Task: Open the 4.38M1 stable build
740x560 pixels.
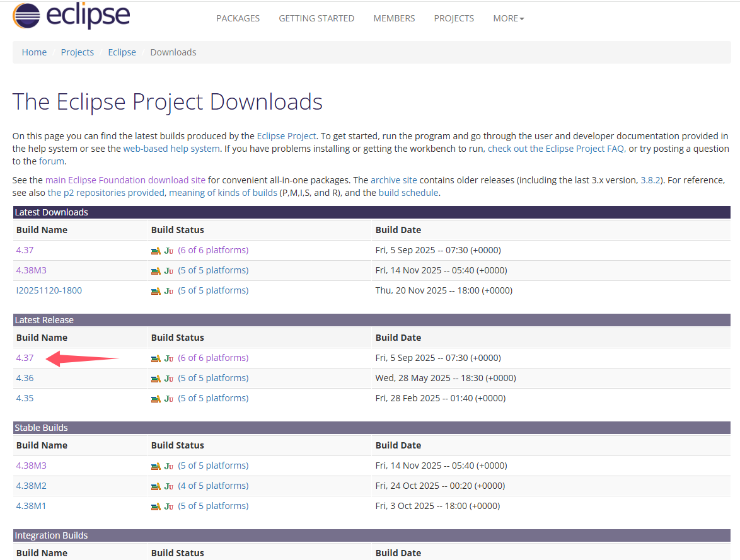Action: pos(31,506)
